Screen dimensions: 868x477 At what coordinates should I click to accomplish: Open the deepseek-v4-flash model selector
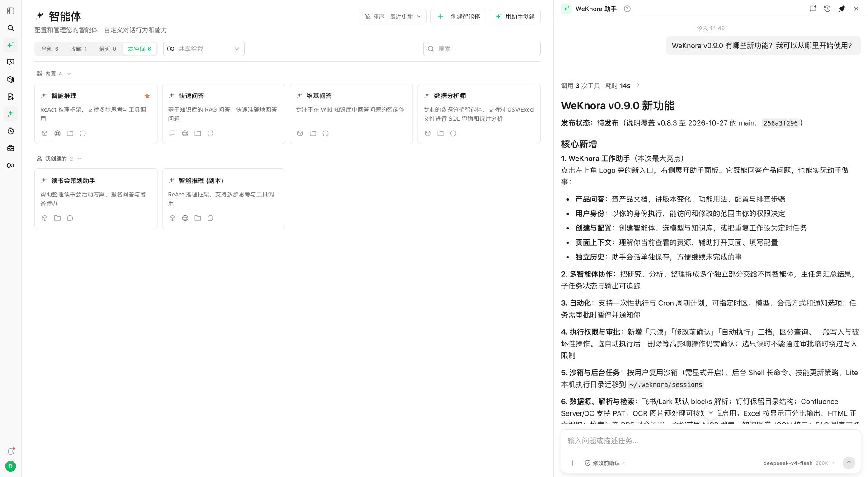799,463
